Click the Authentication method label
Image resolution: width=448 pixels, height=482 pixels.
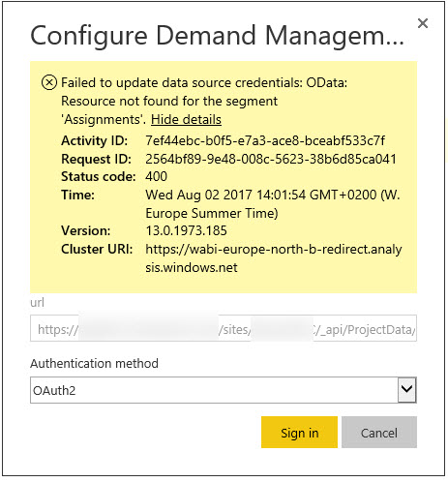pyautogui.click(x=94, y=364)
